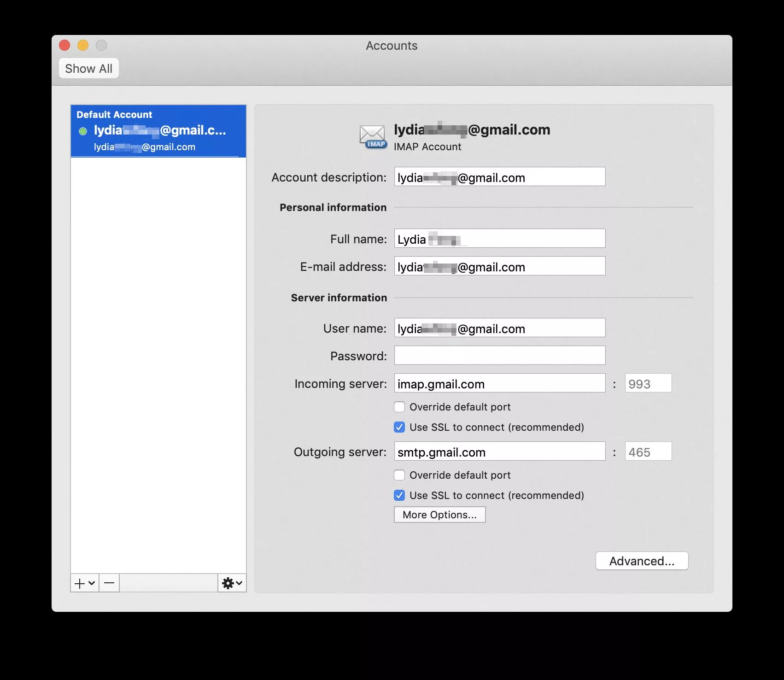Screen dimensions: 784x680
Task: Select the lydia gmail default account row
Action: (x=158, y=131)
